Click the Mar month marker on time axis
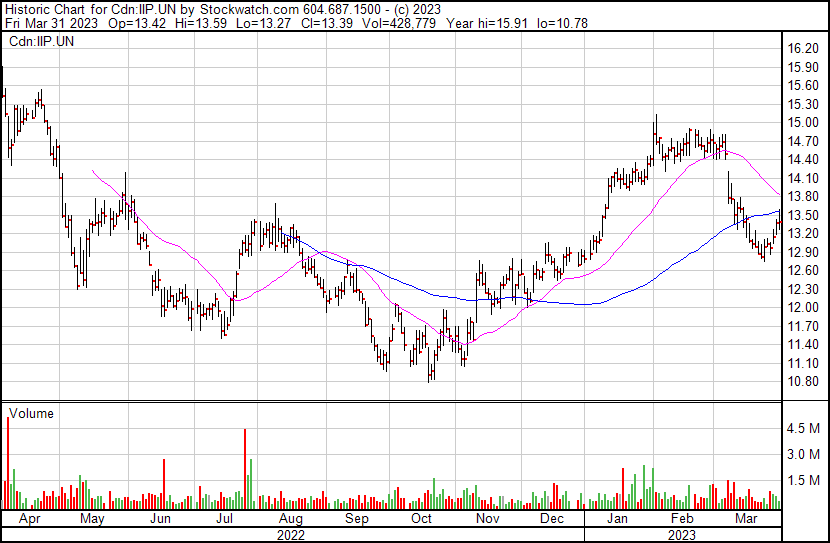Viewport: 830px width, 543px height. click(746, 519)
